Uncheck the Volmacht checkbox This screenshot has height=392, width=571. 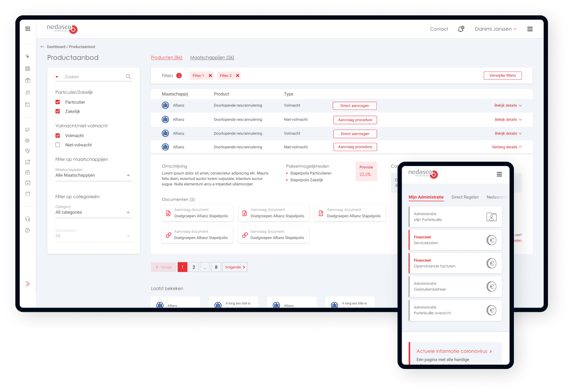[58, 135]
